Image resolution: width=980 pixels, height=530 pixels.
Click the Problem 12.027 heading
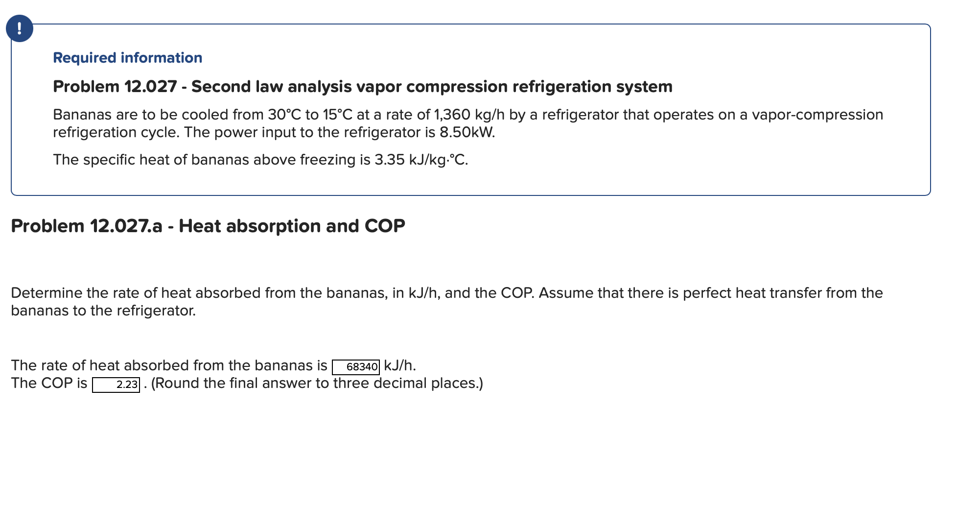(x=361, y=87)
